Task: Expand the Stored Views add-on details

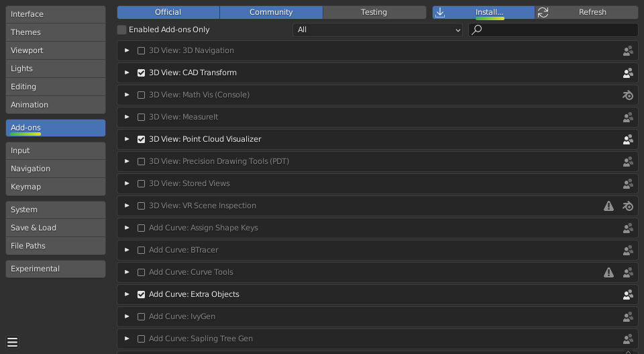Action: pos(127,184)
